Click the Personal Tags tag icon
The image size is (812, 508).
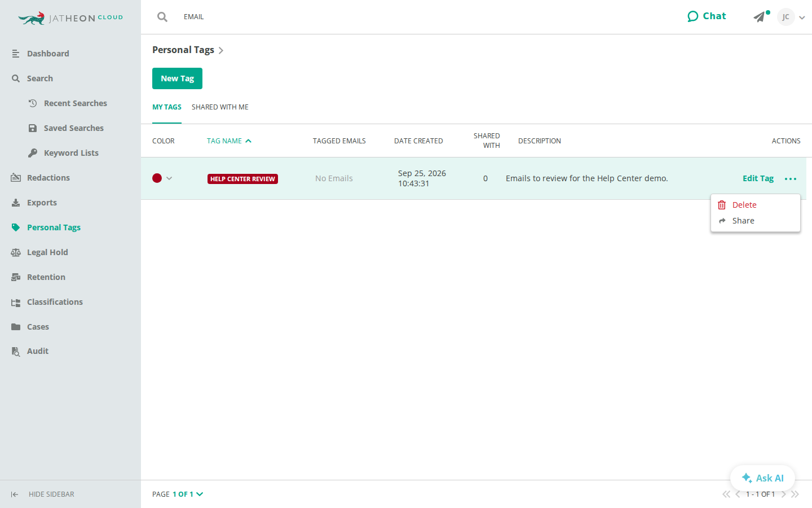coord(16,227)
